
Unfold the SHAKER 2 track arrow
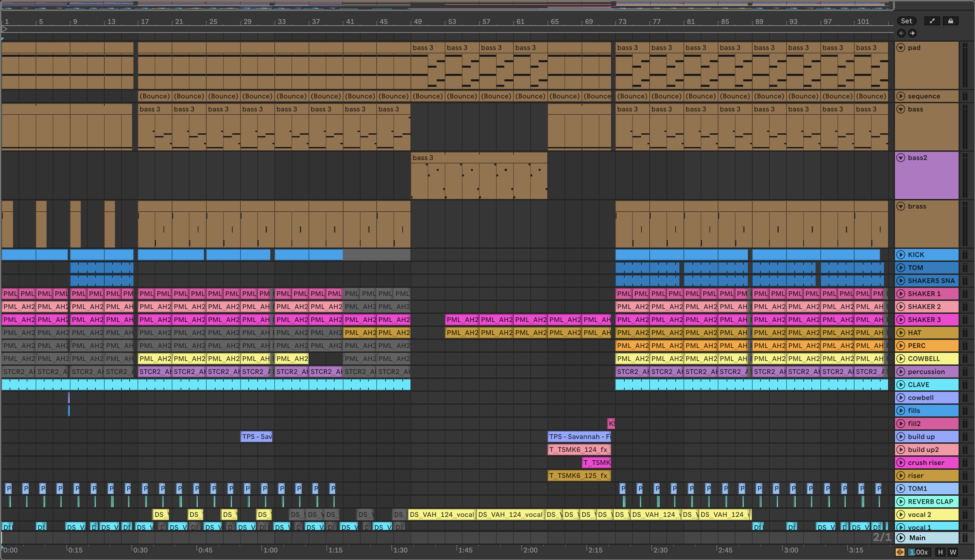tap(901, 307)
